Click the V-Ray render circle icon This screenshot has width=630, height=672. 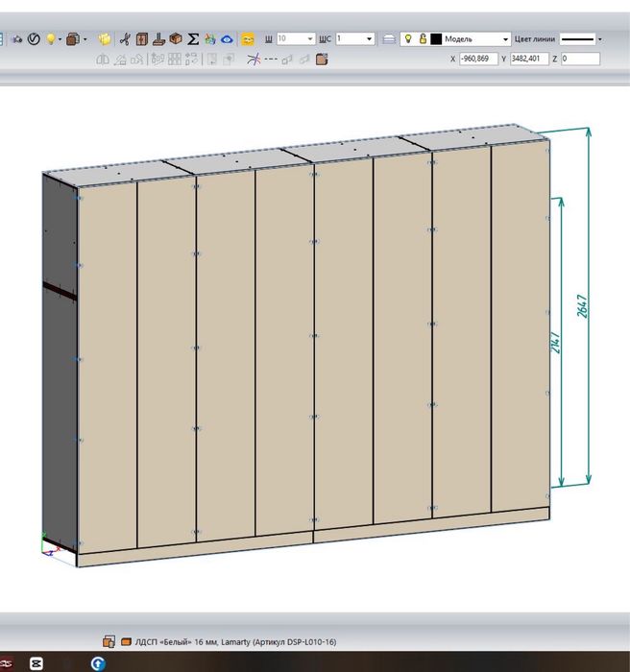pyautogui.click(x=34, y=39)
